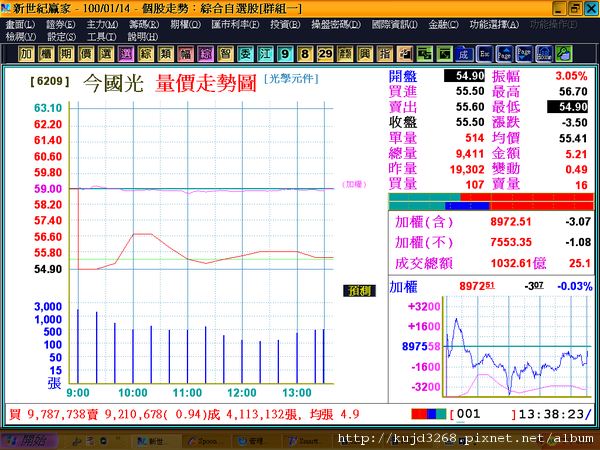Select the 期 futures toolbar icon

pos(66,54)
